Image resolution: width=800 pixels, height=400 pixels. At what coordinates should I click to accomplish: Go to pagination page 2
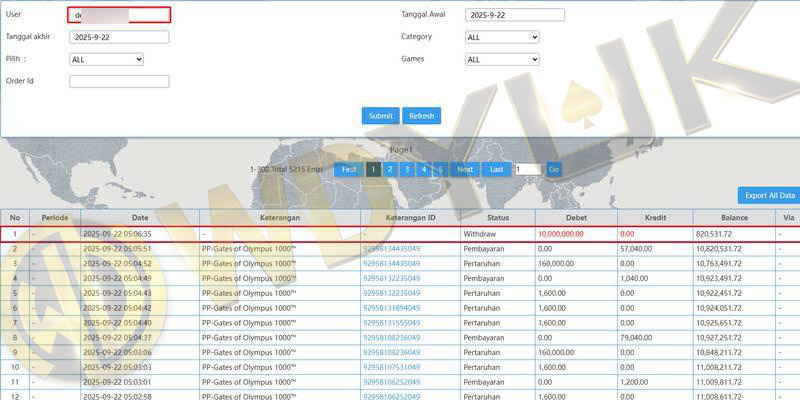[390, 170]
